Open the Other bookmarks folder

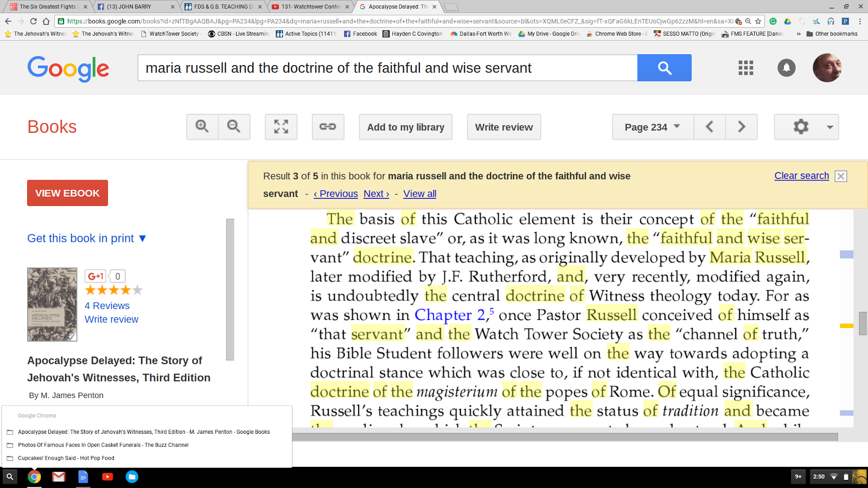832,34
